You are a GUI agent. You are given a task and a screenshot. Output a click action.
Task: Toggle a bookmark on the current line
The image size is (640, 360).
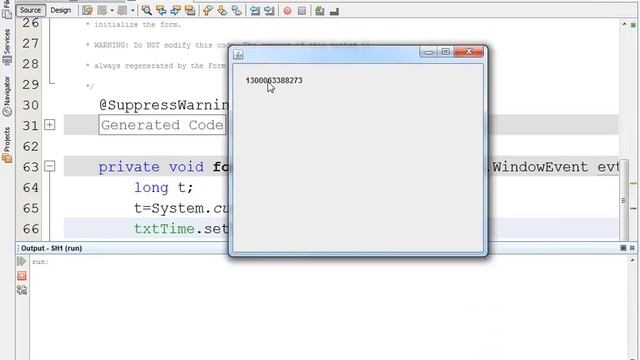pyautogui.click(x=236, y=11)
